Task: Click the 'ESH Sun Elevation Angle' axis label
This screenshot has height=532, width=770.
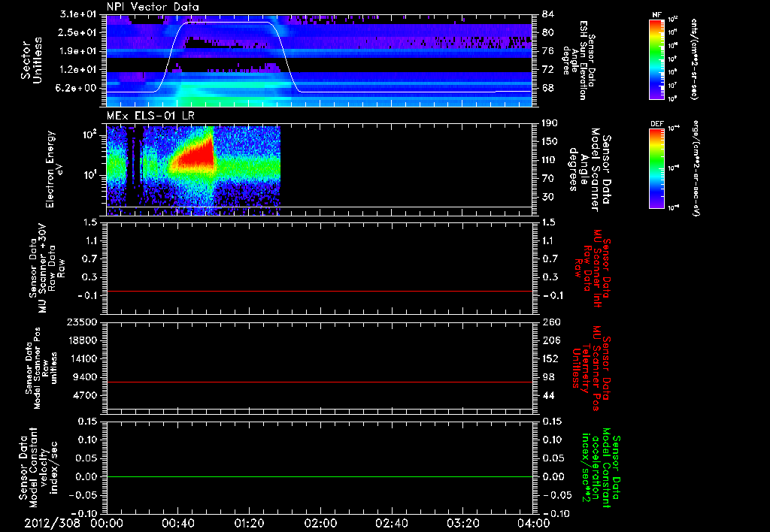Action: 579,60
